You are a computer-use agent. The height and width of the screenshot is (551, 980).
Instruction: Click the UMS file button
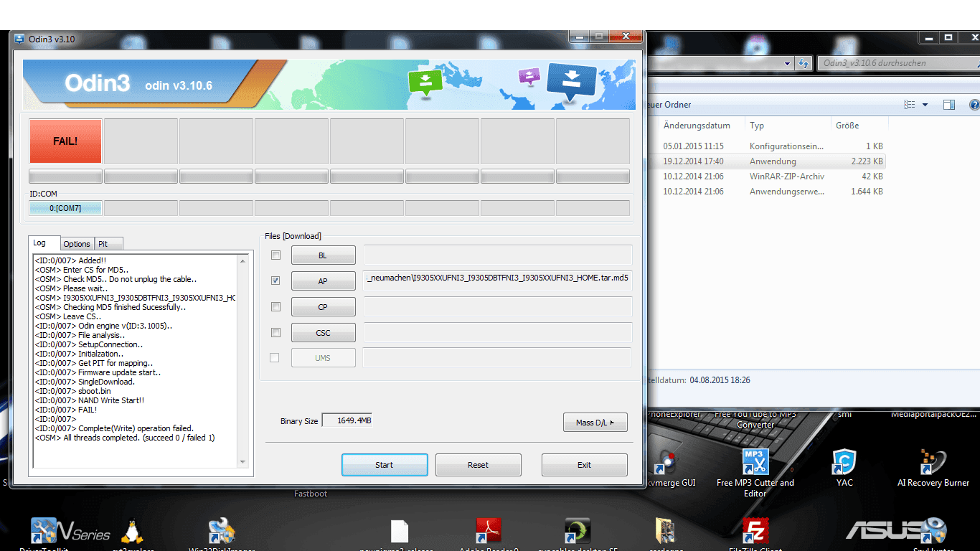[323, 357]
